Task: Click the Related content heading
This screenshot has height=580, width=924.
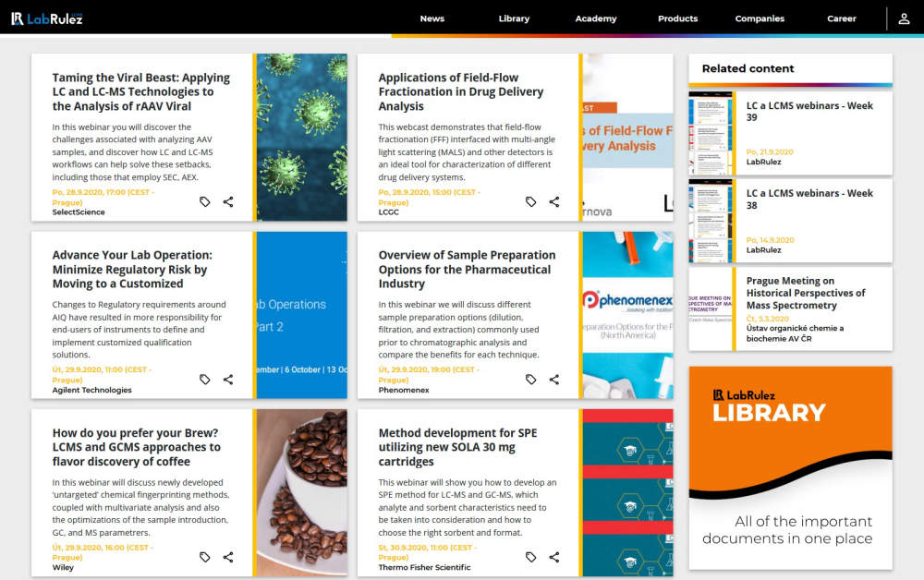Action: click(748, 69)
